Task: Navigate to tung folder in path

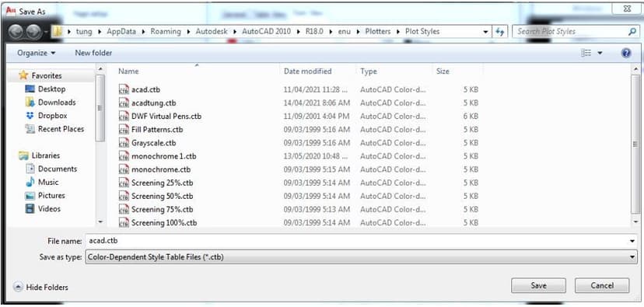Action: tap(84, 32)
